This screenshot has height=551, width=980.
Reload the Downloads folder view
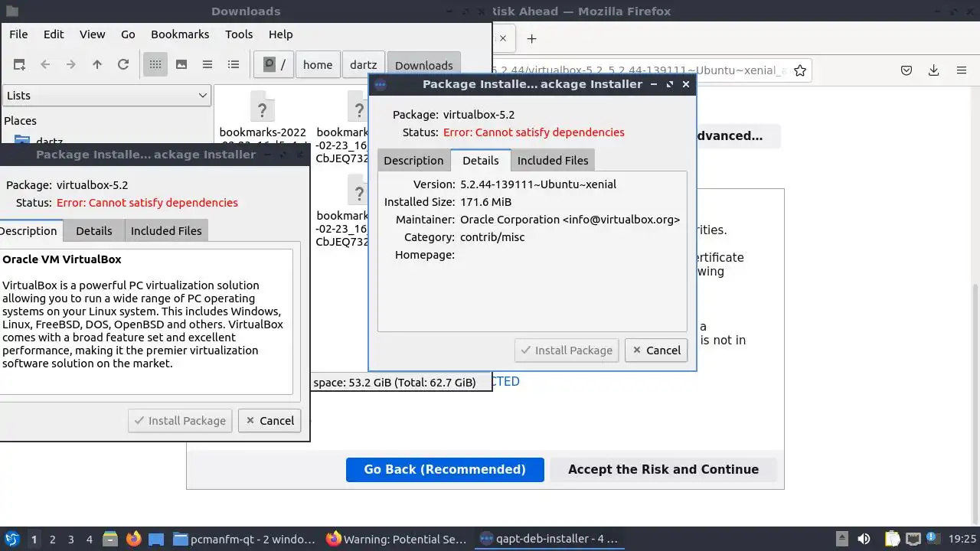[x=123, y=65]
